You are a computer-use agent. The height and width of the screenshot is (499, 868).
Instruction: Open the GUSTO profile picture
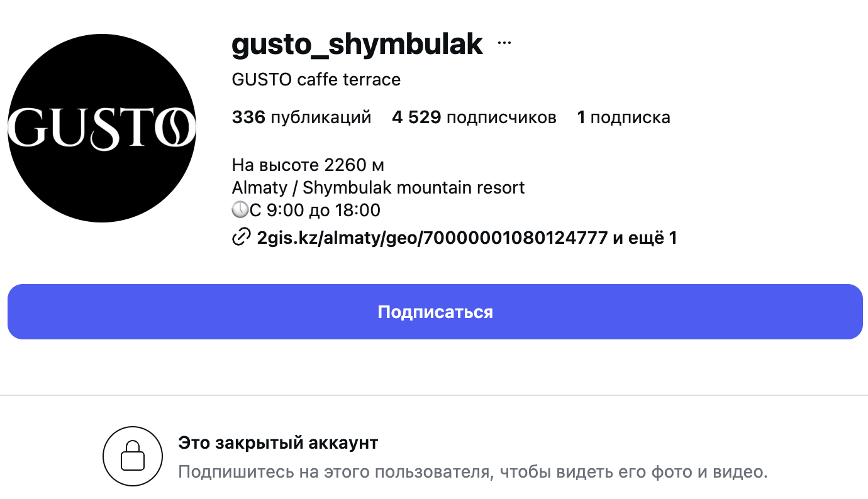(102, 128)
